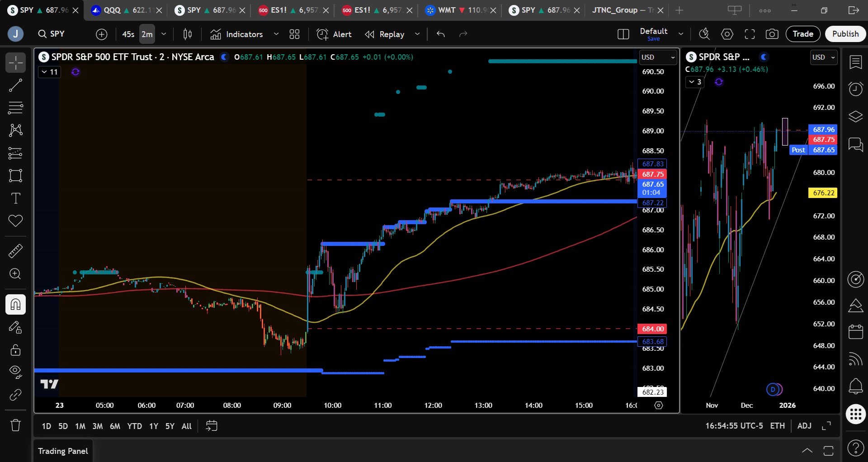Open the candle chart style menu
This screenshot has height=462, width=868.
[188, 34]
